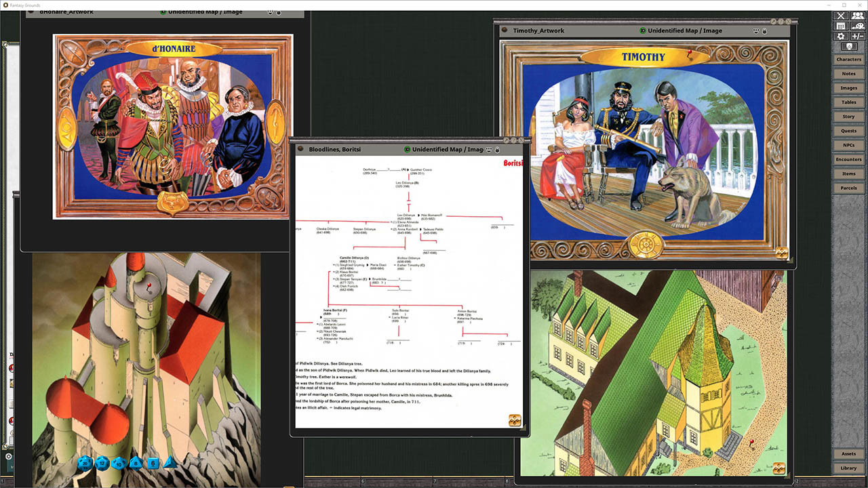This screenshot has height=488, width=868.
Task: Open the Tables sidebar button
Action: point(849,102)
